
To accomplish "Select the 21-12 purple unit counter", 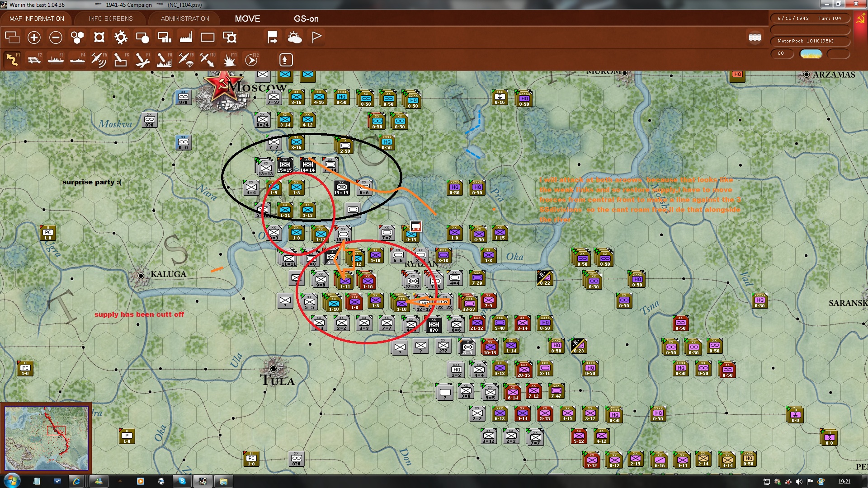I will coord(477,323).
